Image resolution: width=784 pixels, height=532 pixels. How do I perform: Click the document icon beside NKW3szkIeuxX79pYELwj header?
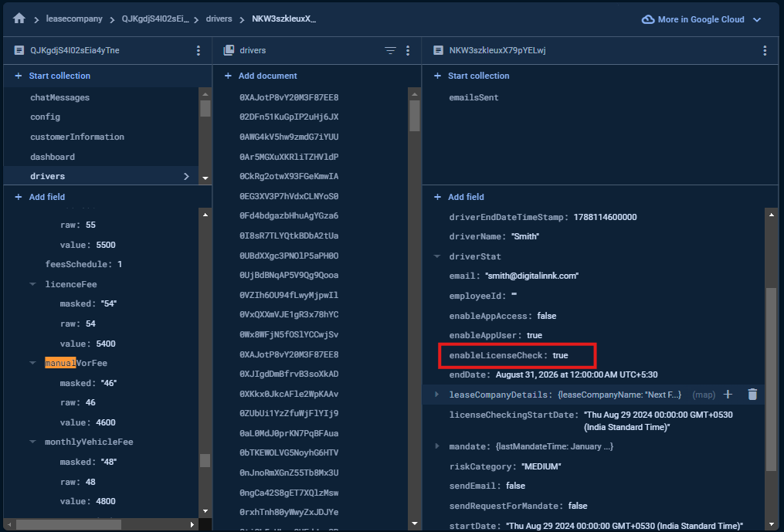(x=438, y=50)
